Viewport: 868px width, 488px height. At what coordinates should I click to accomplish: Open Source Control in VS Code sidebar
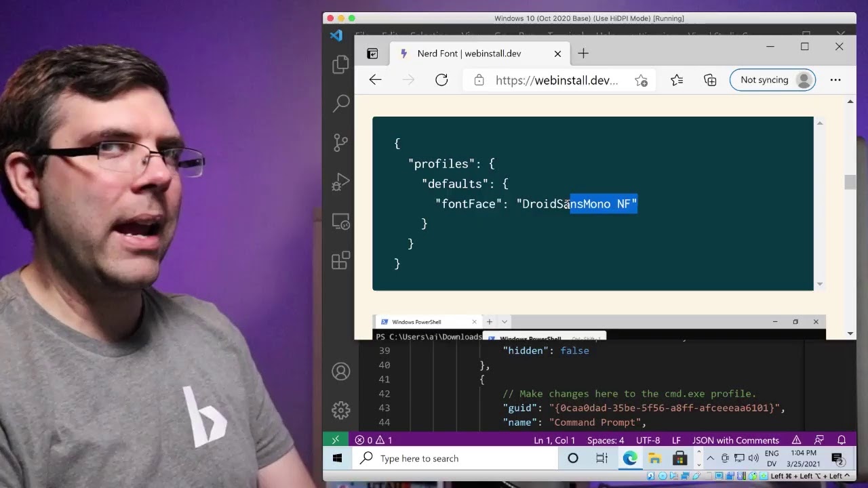pos(340,142)
